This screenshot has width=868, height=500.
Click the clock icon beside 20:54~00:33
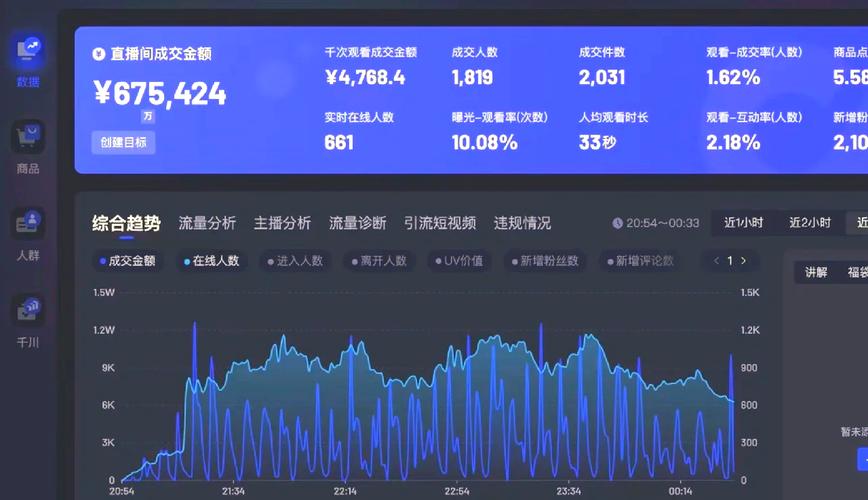617,223
